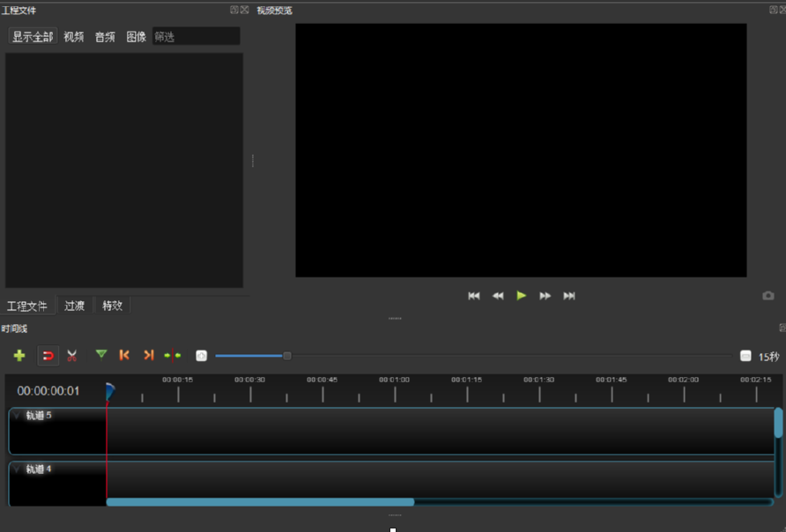Click the 图像 filter button

pyautogui.click(x=134, y=36)
